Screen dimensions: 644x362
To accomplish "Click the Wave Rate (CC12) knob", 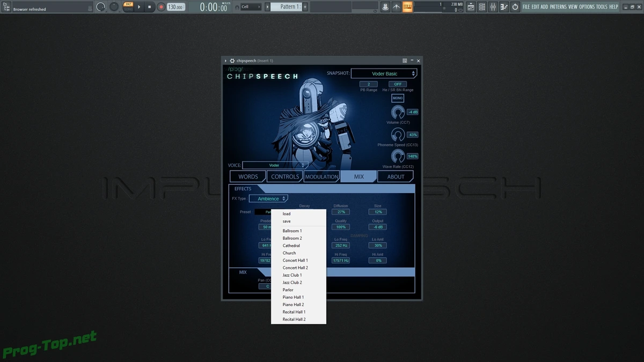I will point(398,157).
